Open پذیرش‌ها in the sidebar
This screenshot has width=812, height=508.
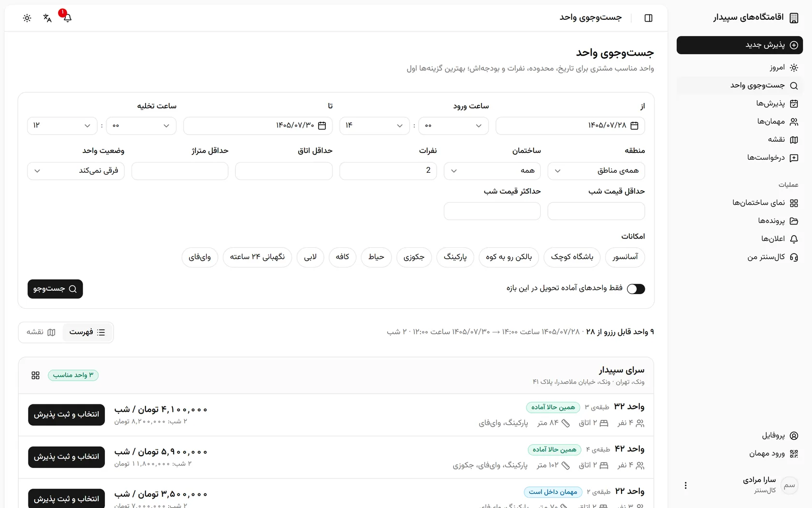point(739,104)
